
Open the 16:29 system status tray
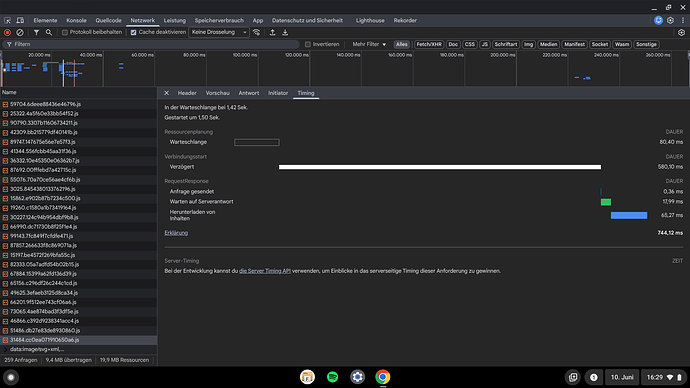(664, 377)
